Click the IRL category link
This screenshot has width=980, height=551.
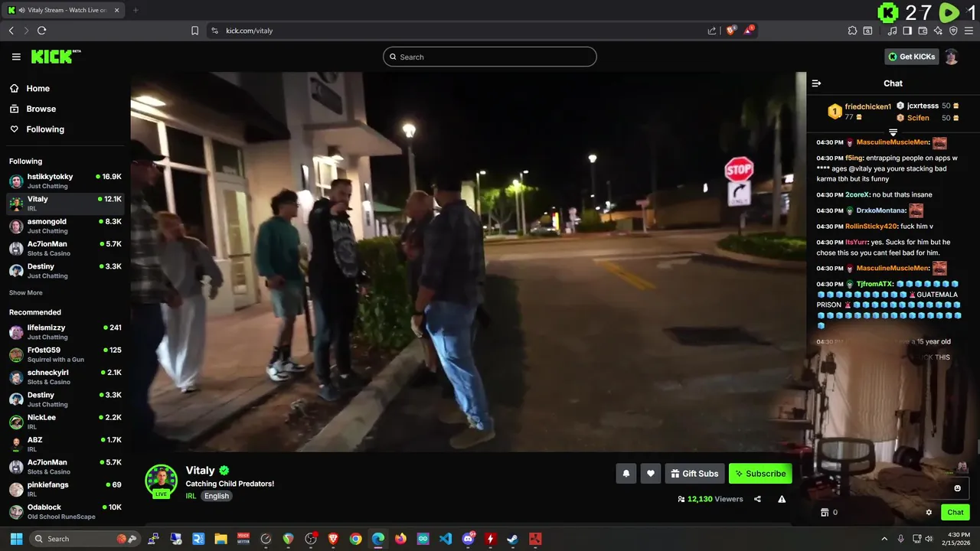coord(191,496)
